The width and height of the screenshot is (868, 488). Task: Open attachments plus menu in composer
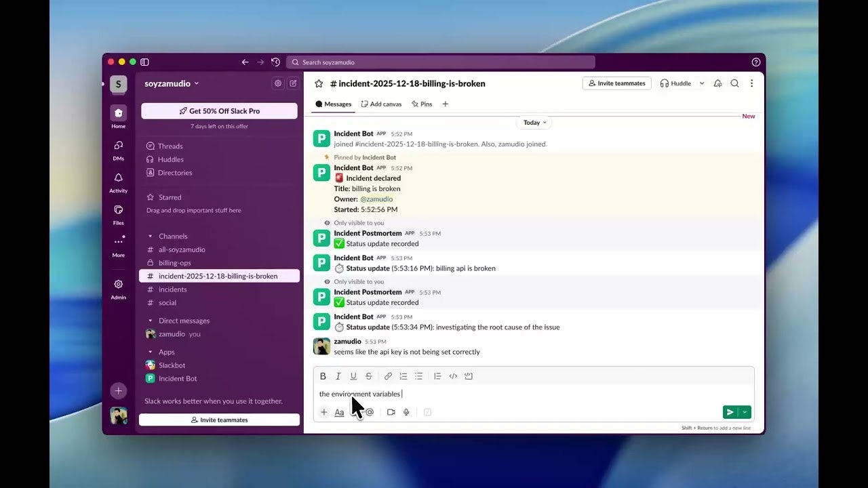[324, 412]
